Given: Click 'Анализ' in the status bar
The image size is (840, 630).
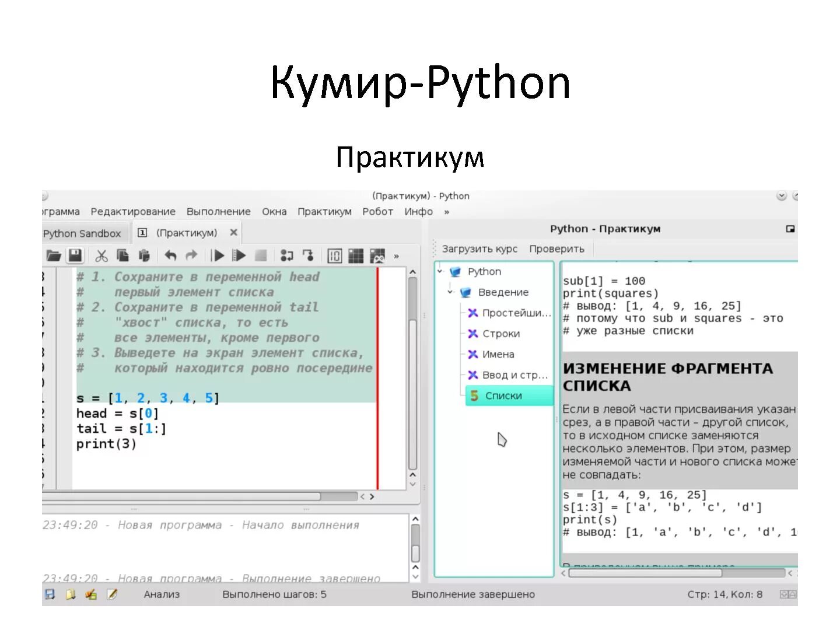Looking at the screenshot, I should (162, 594).
